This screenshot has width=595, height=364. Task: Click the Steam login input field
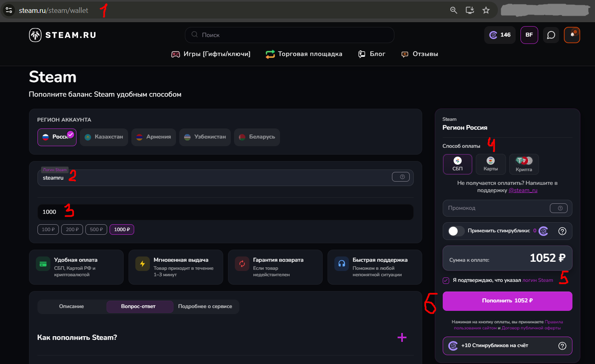click(x=225, y=178)
